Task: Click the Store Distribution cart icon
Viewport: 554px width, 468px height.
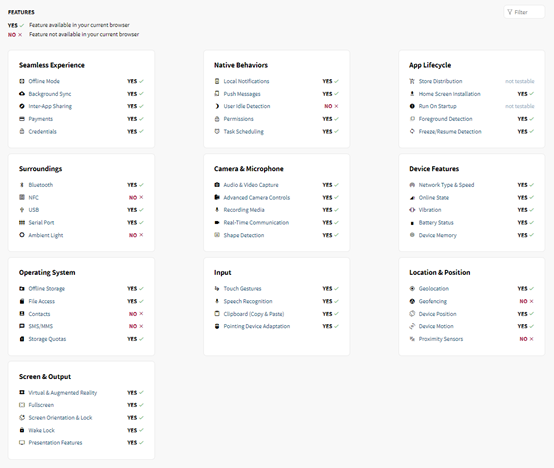Action: [x=412, y=81]
